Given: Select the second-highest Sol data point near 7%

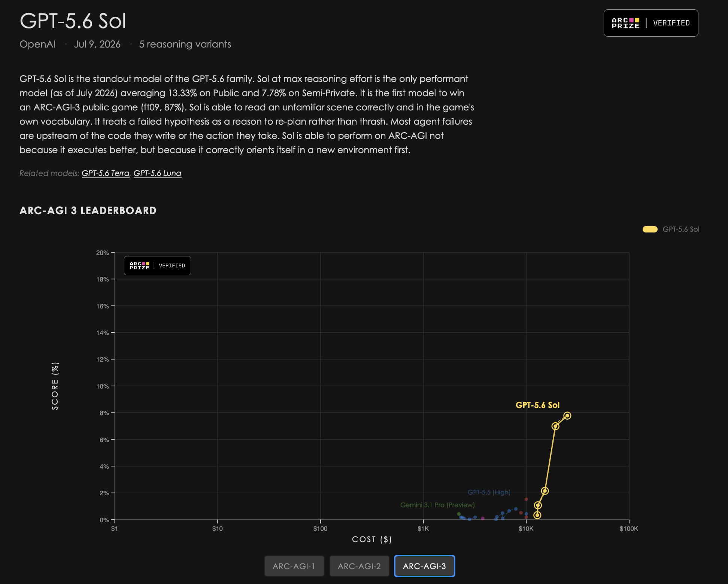Looking at the screenshot, I should click(555, 426).
